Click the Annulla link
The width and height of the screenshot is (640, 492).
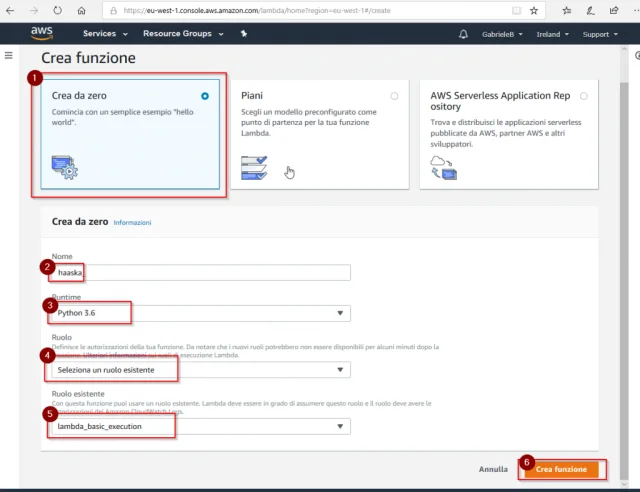click(x=493, y=468)
